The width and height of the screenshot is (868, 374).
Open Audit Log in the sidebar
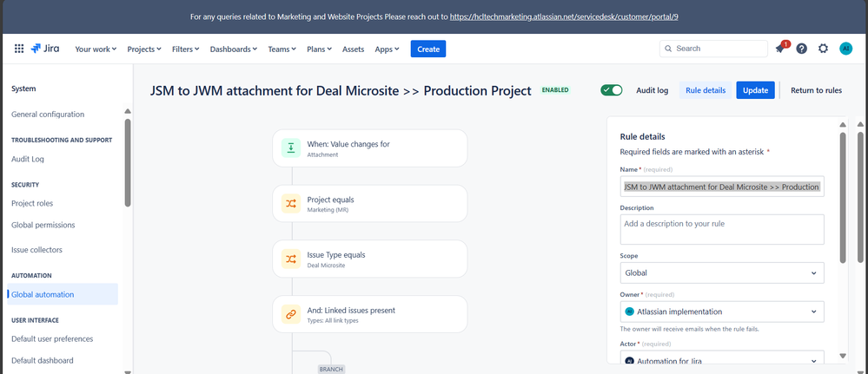(28, 159)
